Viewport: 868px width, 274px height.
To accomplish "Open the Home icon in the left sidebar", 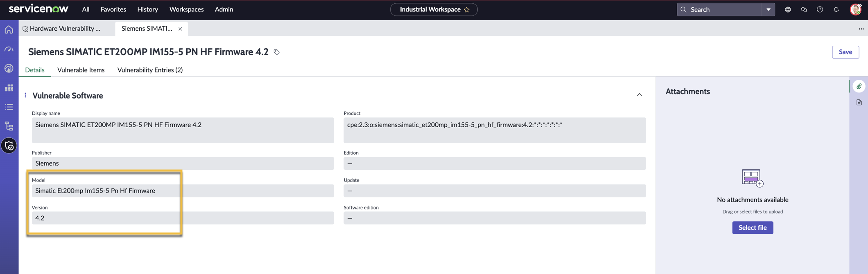I will click(9, 29).
